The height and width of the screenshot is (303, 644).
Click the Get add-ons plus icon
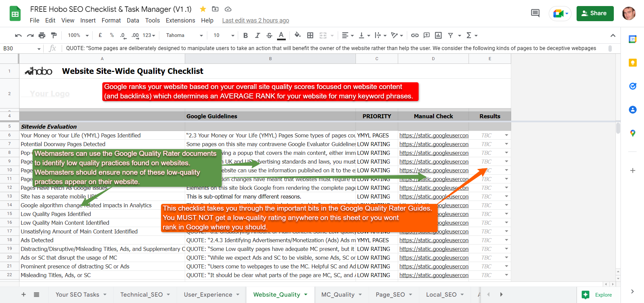(x=633, y=170)
